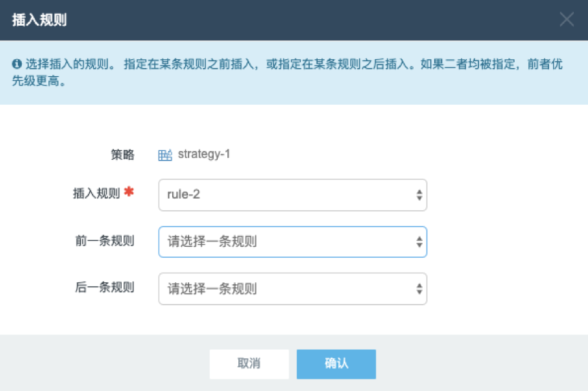
Task: Click stepper arrows on 前一条规则 select
Action: (419, 242)
